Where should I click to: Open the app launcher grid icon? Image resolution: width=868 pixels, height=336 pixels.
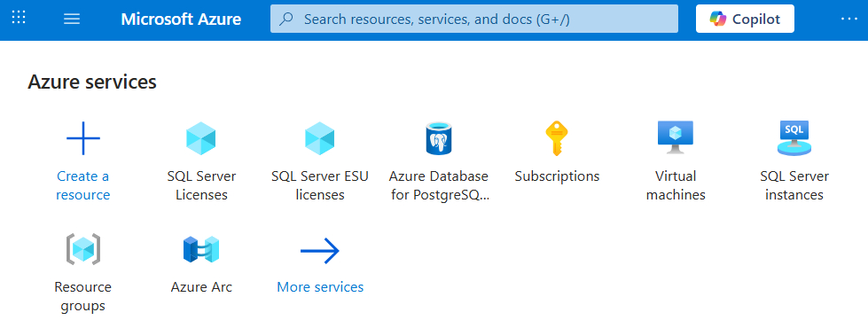click(19, 18)
